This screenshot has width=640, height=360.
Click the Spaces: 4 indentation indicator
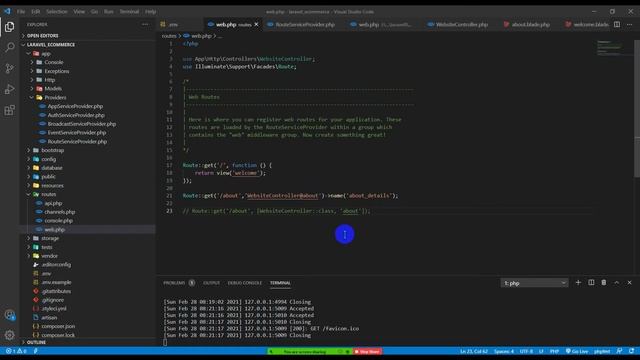point(504,351)
